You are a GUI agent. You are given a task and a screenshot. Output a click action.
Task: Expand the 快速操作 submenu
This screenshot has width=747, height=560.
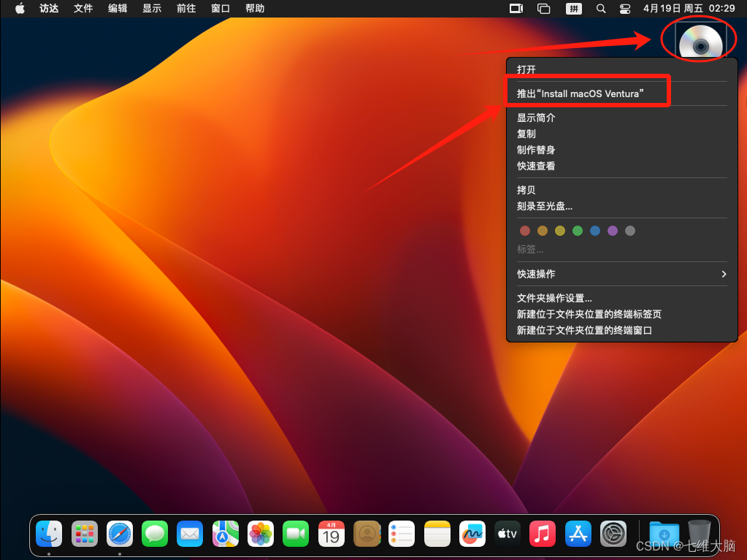click(x=621, y=275)
